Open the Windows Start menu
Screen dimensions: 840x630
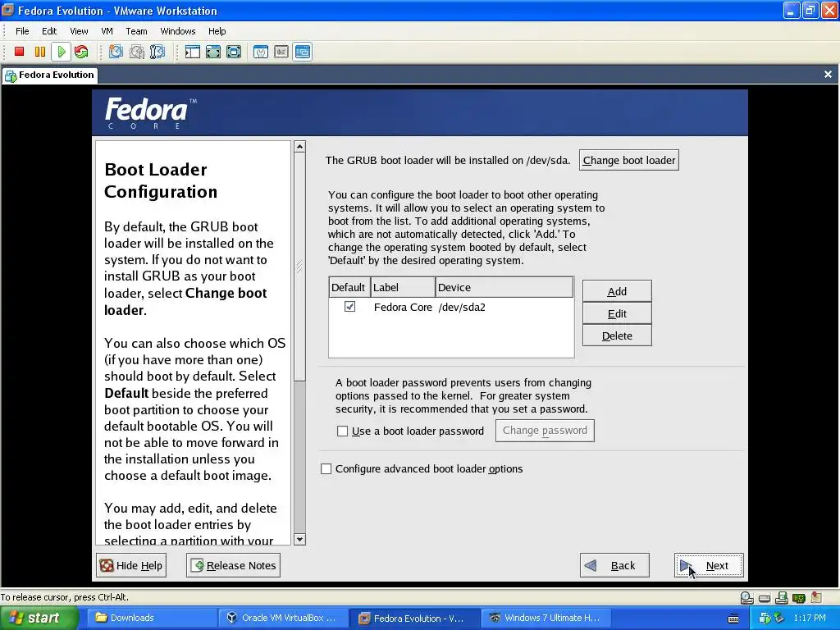point(39,619)
